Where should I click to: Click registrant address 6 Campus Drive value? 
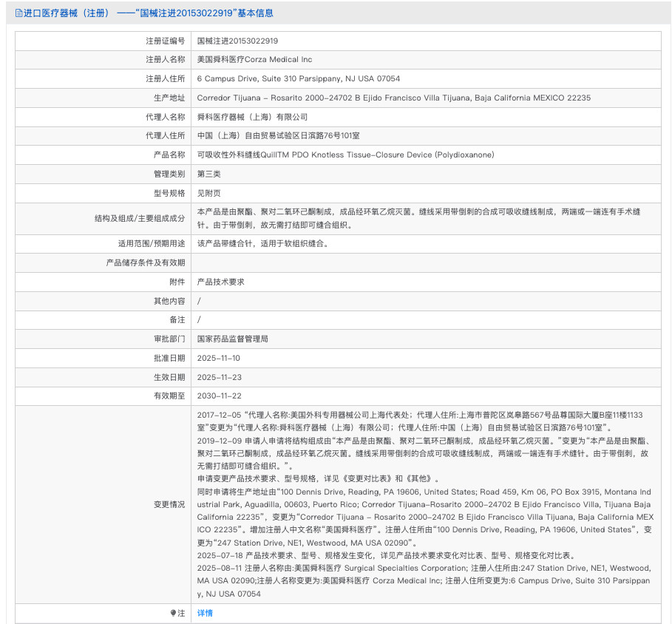298,78
